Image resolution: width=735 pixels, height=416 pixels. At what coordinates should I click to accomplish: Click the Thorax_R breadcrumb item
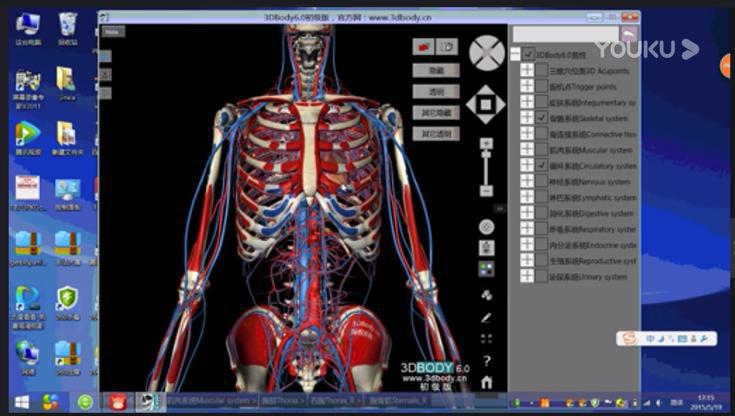tap(335, 401)
